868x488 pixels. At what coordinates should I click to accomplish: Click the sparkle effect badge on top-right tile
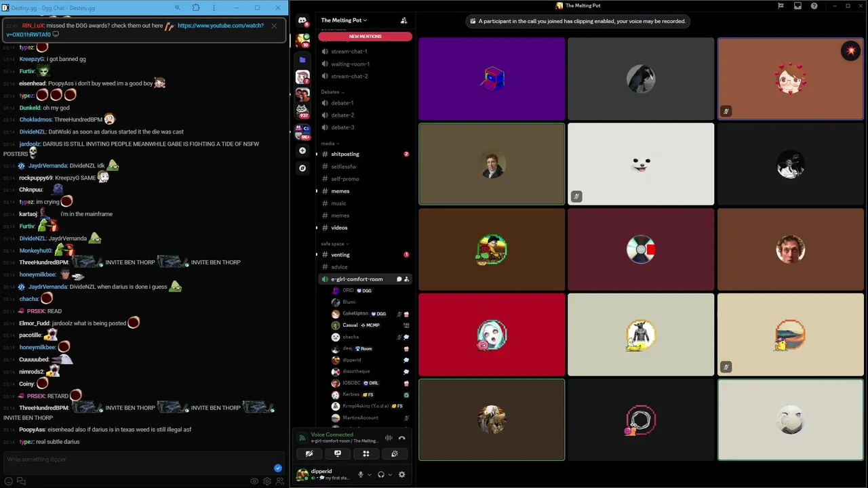[850, 51]
